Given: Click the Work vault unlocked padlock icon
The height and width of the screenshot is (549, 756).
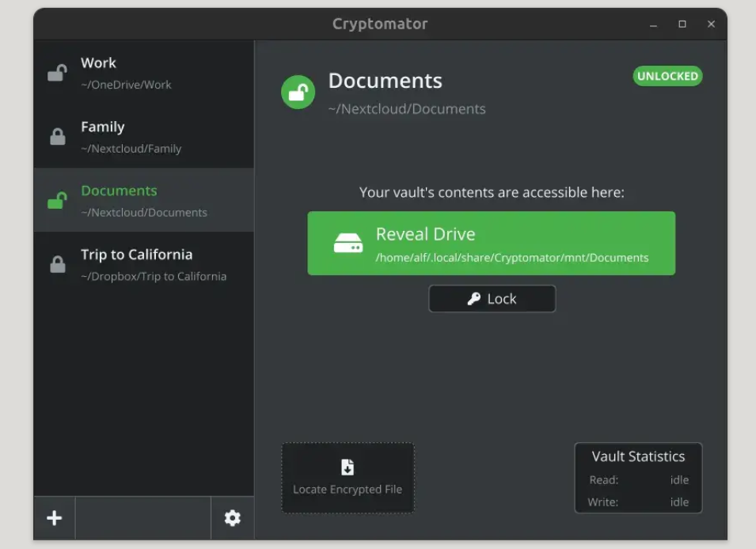Looking at the screenshot, I should point(57,73).
